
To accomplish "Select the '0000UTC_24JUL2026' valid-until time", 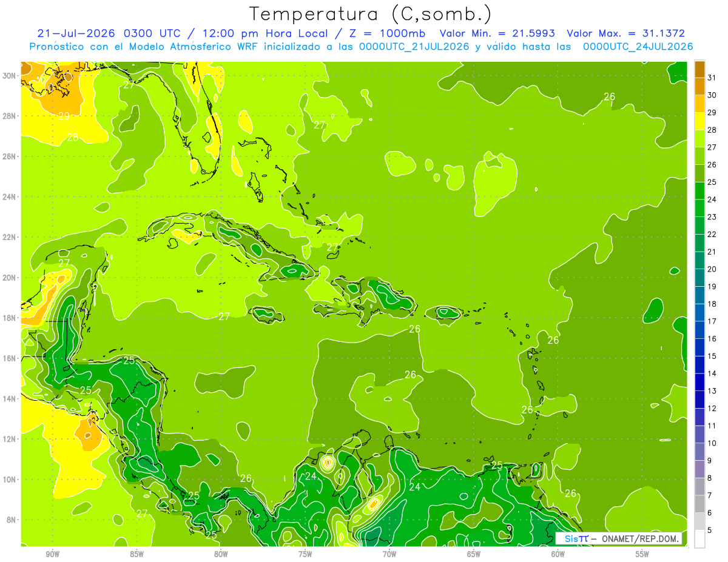I will (638, 46).
